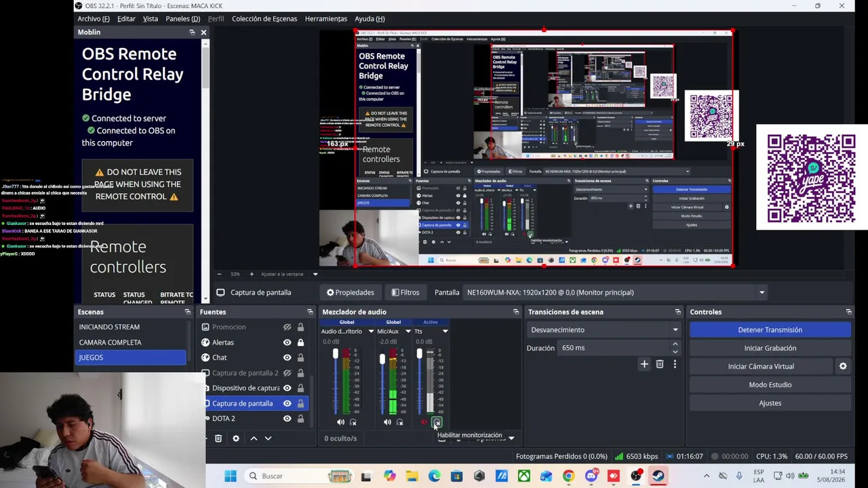Viewport: 868px width, 488px height.
Task: Click Iniciar Cámara Virtual button
Action: point(761,367)
